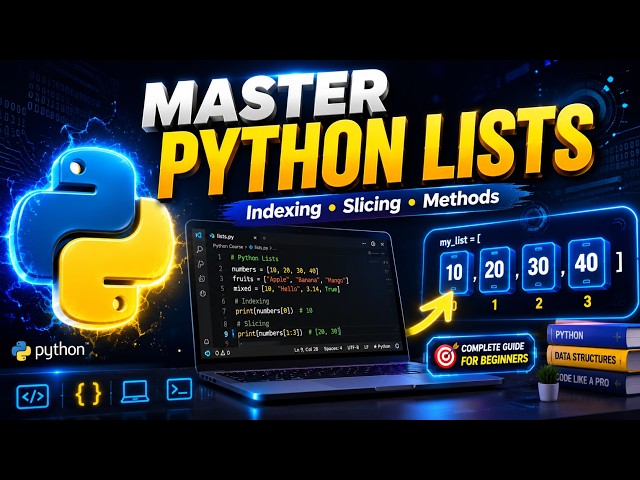
Task: Click the 'COMPLETE GUIDE FOR BEGINNERS' badge
Action: tap(481, 355)
